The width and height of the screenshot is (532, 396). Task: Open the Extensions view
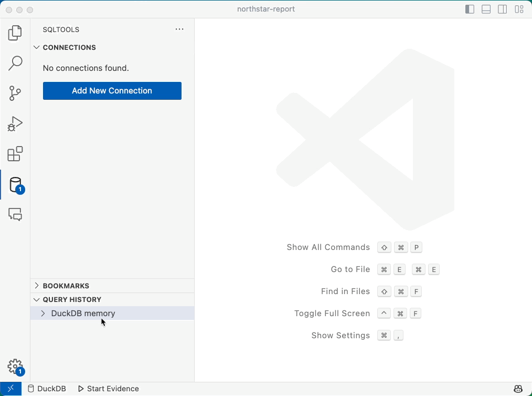[15, 154]
